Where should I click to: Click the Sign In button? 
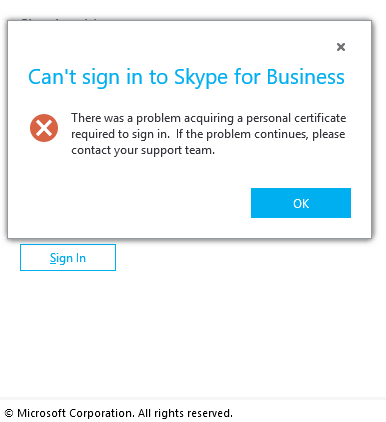pos(68,257)
